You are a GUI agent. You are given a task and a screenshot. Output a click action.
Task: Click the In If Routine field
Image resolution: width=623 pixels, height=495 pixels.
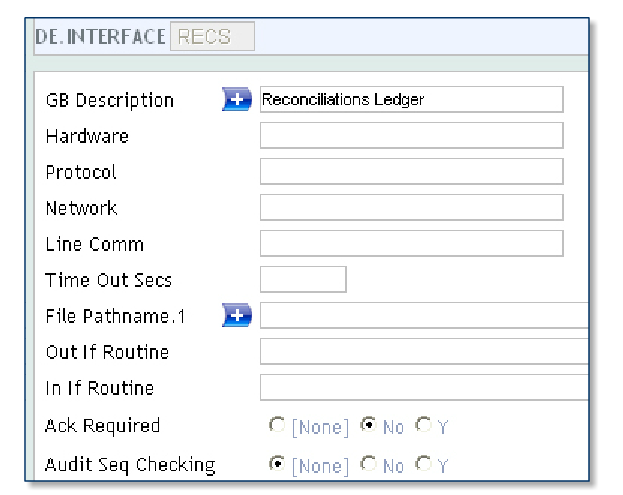[424, 387]
